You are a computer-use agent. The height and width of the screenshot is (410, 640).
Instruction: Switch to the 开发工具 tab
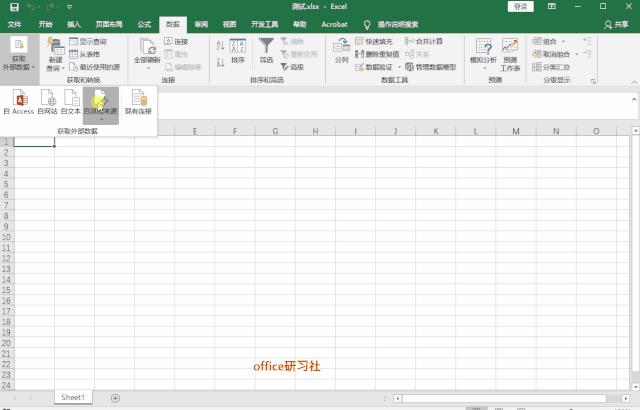point(264,24)
